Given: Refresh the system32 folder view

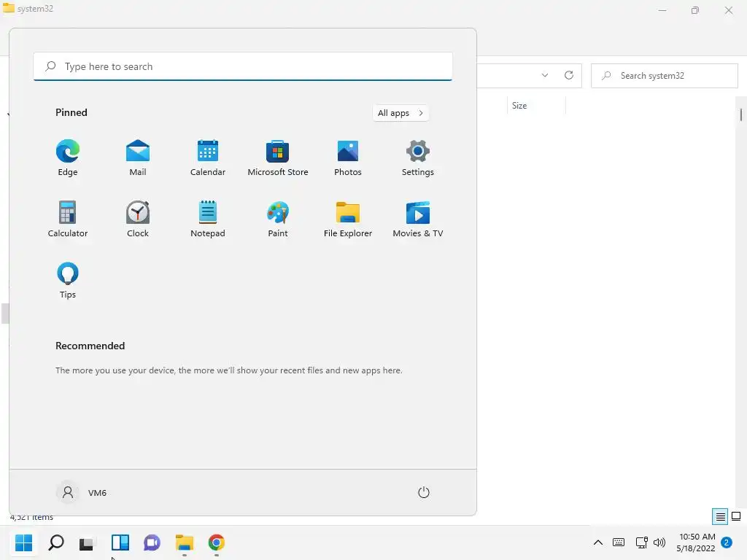Looking at the screenshot, I should (x=569, y=75).
